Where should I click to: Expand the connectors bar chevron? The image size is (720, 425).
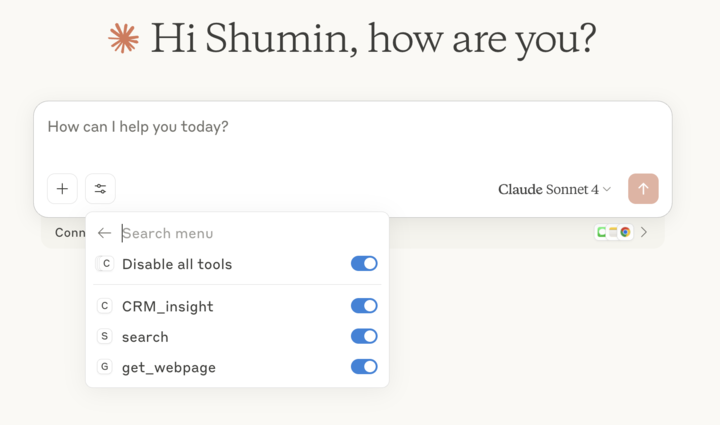(644, 232)
